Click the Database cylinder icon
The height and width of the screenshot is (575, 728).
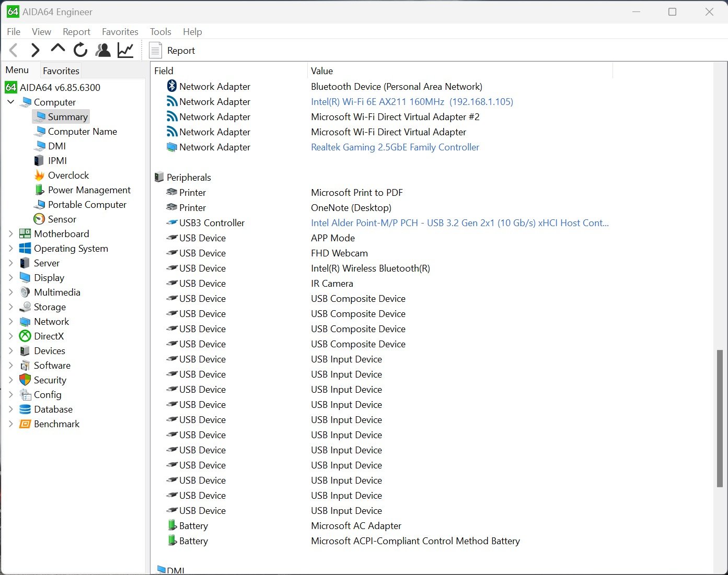(x=25, y=409)
